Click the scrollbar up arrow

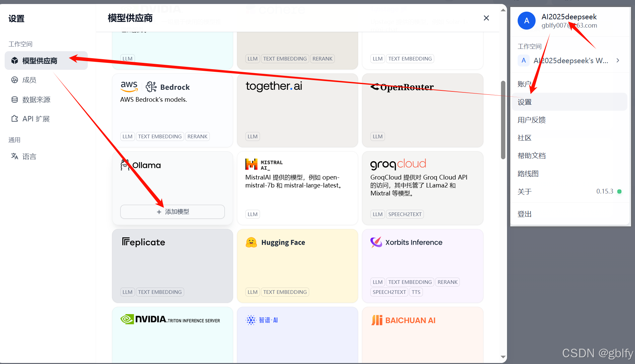tap(503, 10)
